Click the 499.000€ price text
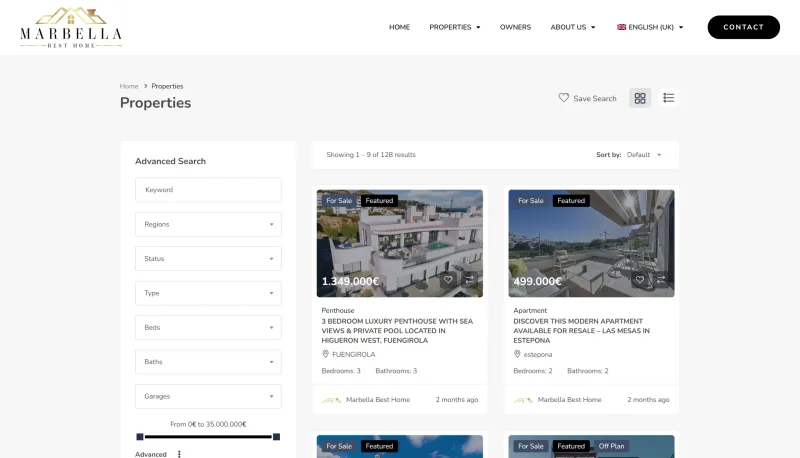This screenshot has height=458, width=800. 537,282
